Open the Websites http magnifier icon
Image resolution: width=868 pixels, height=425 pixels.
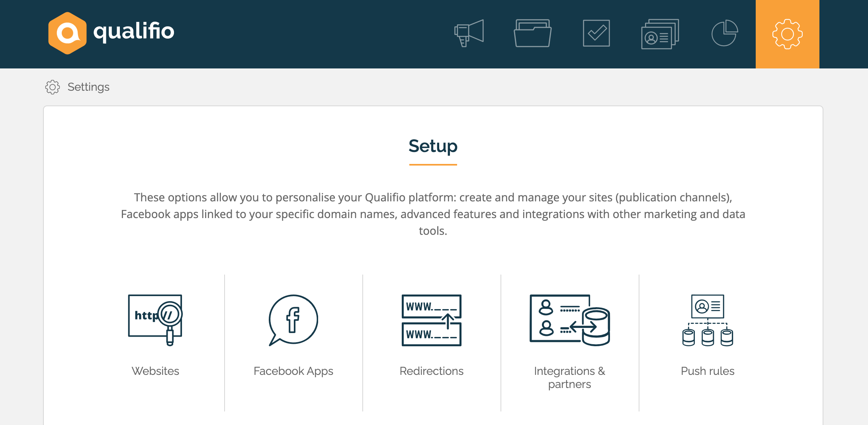pyautogui.click(x=155, y=320)
